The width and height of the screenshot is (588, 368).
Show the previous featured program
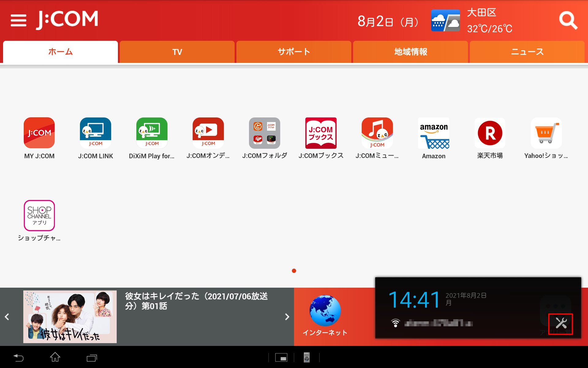coord(7,317)
